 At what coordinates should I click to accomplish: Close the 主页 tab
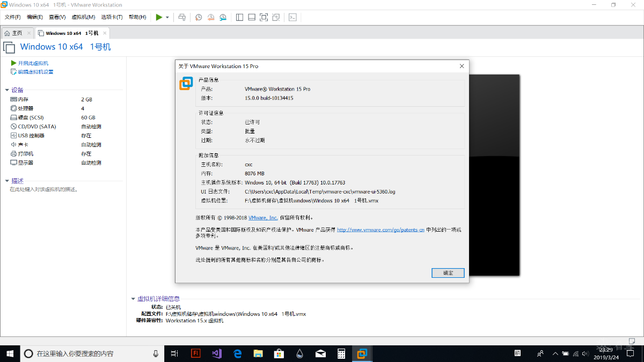(x=29, y=33)
